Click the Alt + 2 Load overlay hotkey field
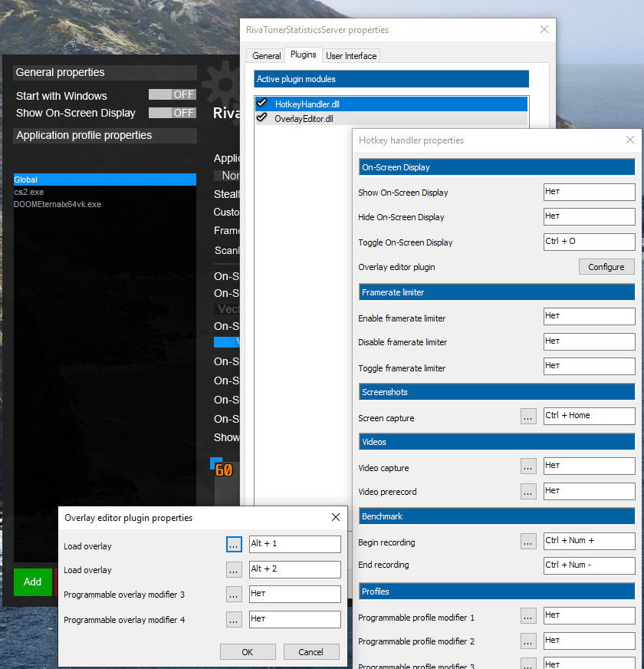This screenshot has height=669, width=644. coord(294,569)
